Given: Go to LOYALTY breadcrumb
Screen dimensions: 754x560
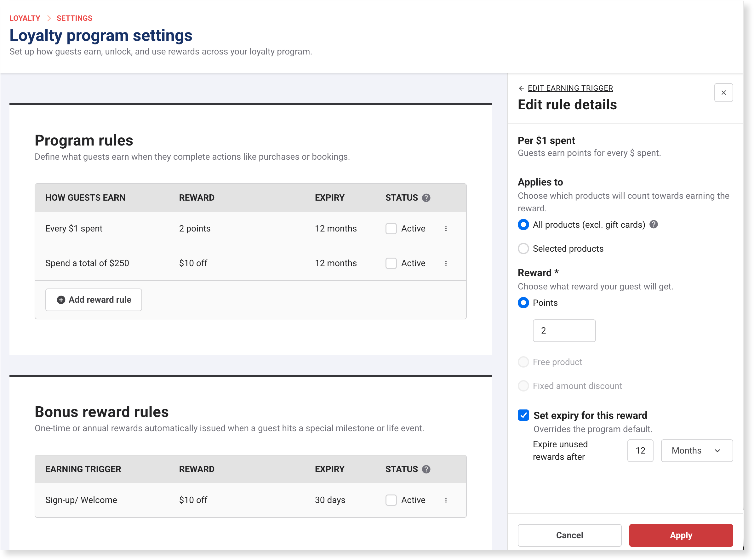Looking at the screenshot, I should (x=25, y=18).
